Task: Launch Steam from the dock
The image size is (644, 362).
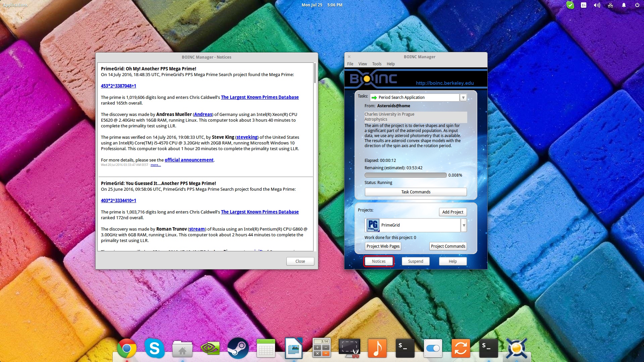Action: tap(238, 348)
